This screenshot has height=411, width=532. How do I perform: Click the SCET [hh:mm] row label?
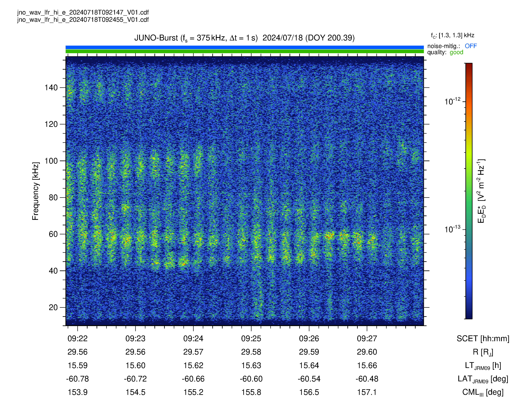click(x=483, y=339)
